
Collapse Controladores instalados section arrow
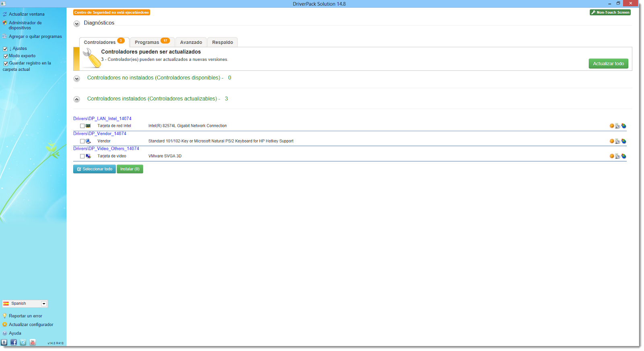click(77, 99)
